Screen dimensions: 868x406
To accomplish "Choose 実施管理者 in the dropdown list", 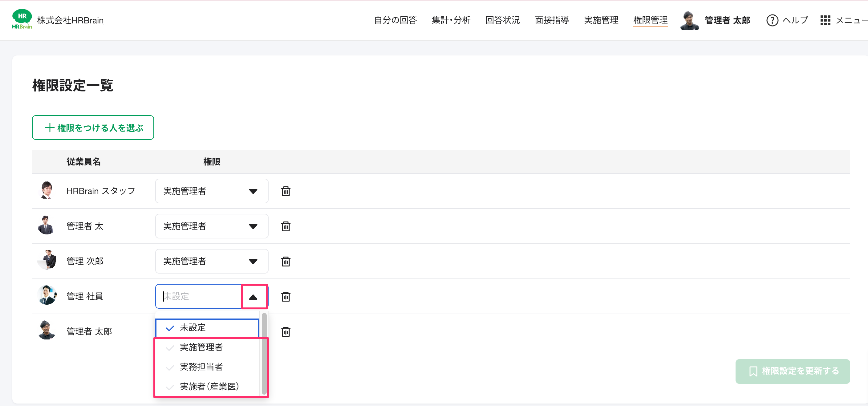I will click(207, 347).
